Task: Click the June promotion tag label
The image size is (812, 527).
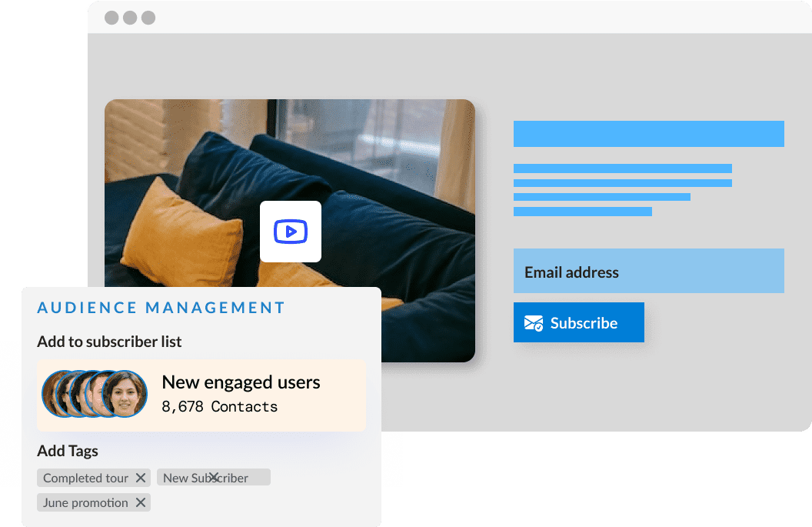Action: [85, 502]
